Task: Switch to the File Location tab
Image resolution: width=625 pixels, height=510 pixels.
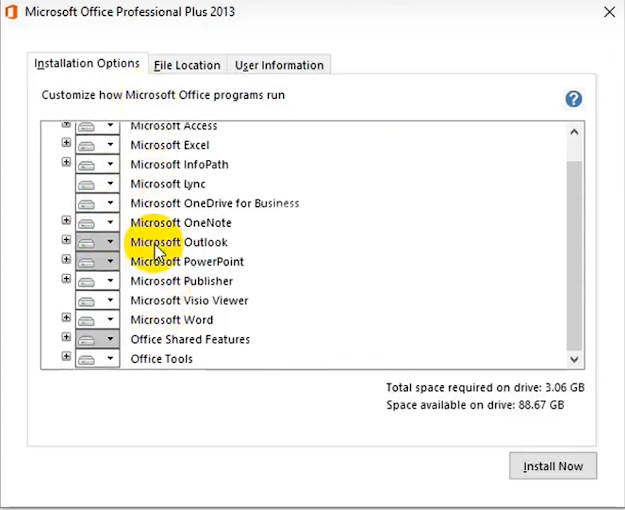Action: click(x=187, y=65)
